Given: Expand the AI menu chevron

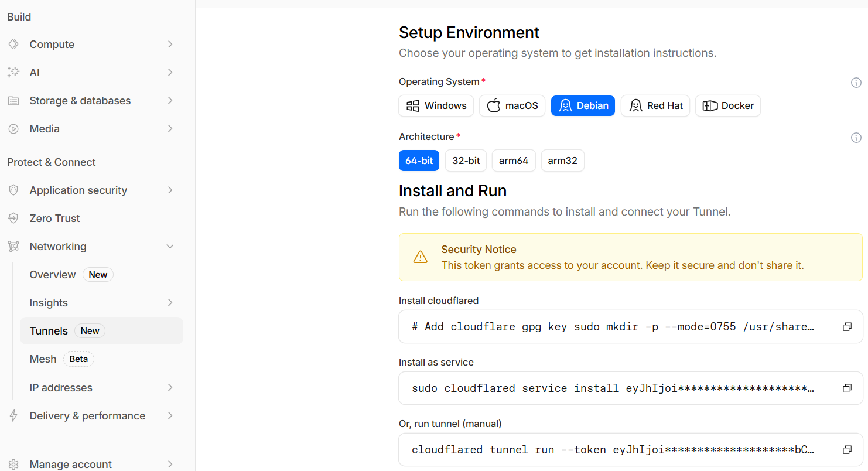Looking at the screenshot, I should pyautogui.click(x=170, y=73).
